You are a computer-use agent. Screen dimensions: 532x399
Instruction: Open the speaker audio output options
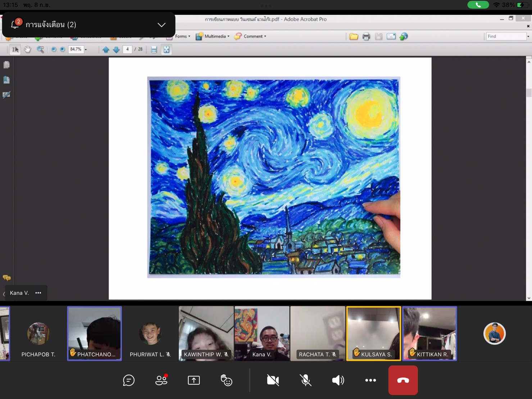click(x=338, y=380)
